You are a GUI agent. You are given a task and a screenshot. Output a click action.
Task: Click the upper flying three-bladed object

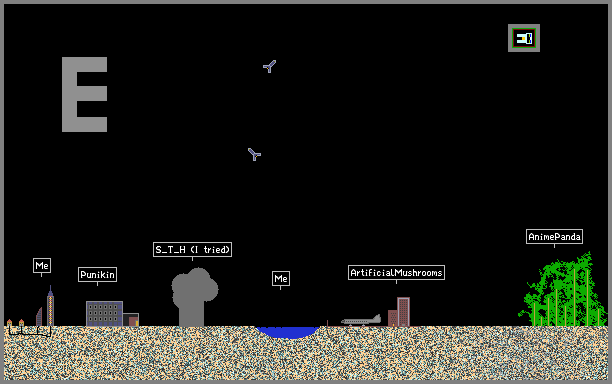point(269,66)
